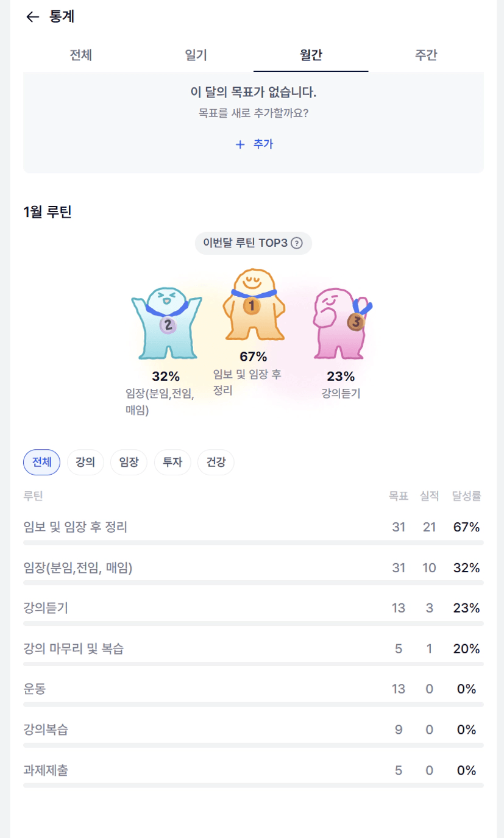Filter routines by 임장 chip
The width and height of the screenshot is (504, 838).
[129, 463]
